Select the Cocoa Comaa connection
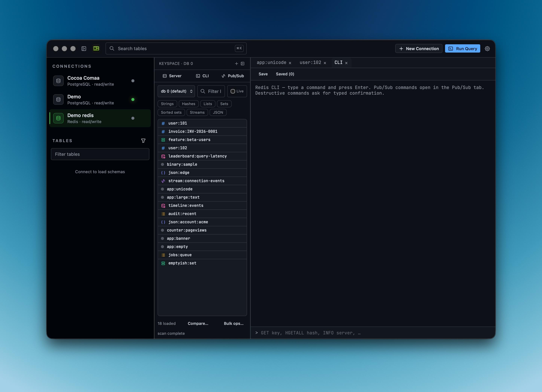Viewport: 542px width, 392px height. [100, 81]
